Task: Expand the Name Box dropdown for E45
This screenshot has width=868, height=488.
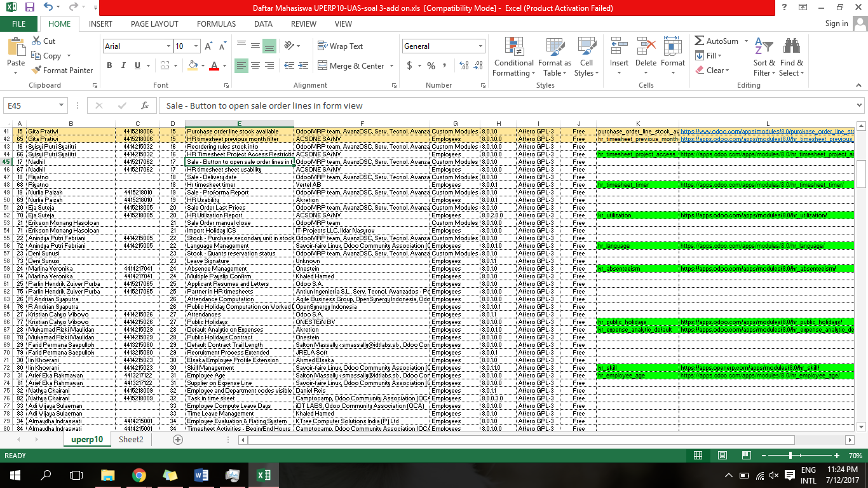Action: click(62, 105)
